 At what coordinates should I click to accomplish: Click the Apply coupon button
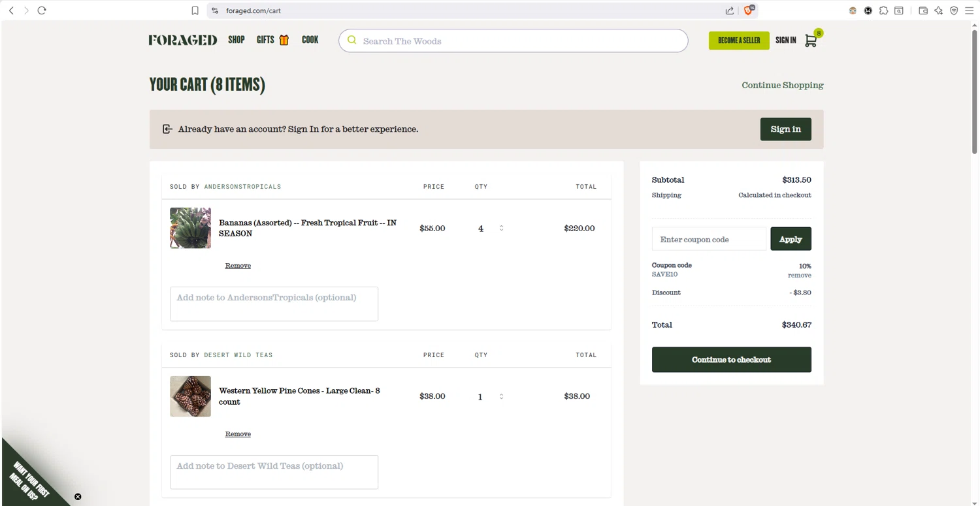tap(791, 239)
